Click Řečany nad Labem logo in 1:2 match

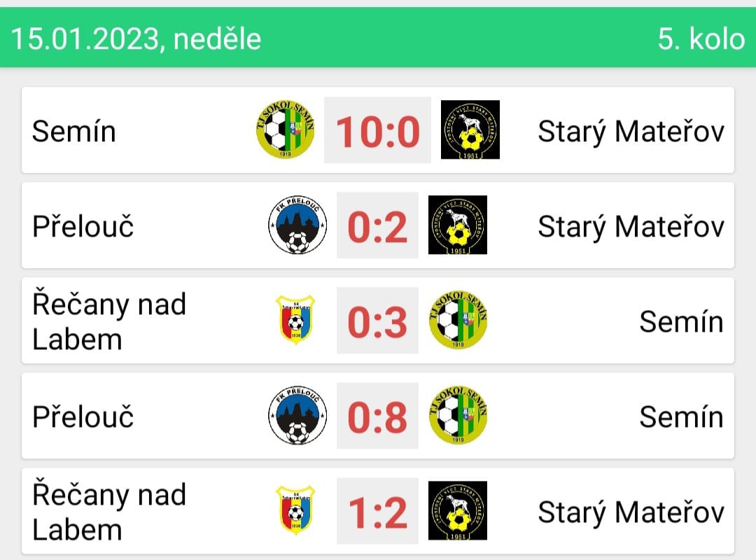click(x=295, y=510)
